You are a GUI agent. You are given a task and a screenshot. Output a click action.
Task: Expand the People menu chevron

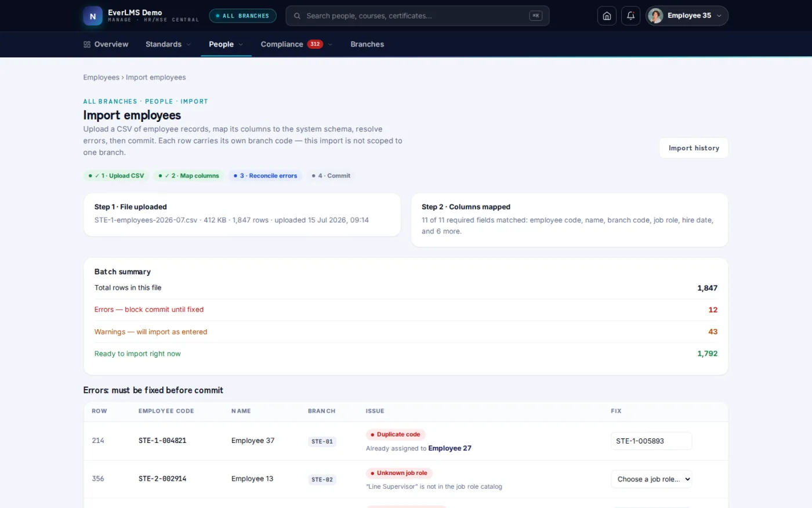(241, 44)
